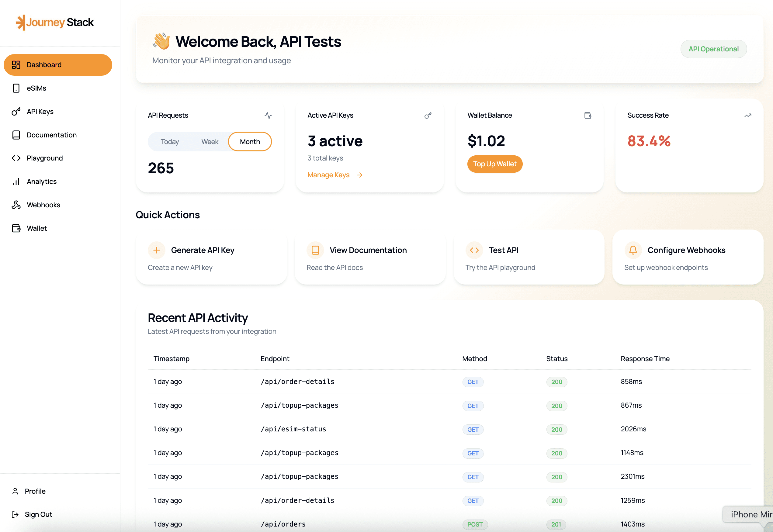
Task: Click the Webhooks sidebar icon
Action: click(16, 205)
